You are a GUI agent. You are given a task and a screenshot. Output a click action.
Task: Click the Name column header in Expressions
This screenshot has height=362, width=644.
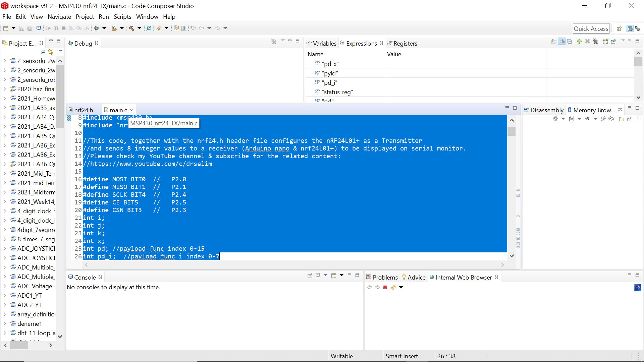pos(345,54)
